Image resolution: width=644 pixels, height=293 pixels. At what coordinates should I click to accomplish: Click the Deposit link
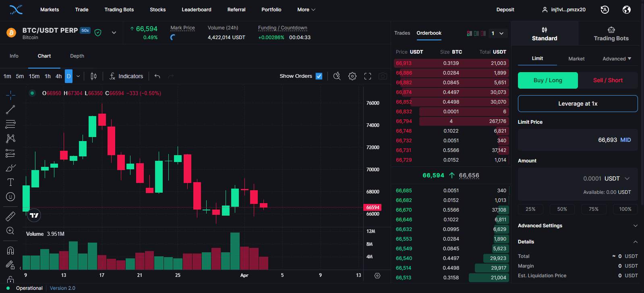(505, 10)
